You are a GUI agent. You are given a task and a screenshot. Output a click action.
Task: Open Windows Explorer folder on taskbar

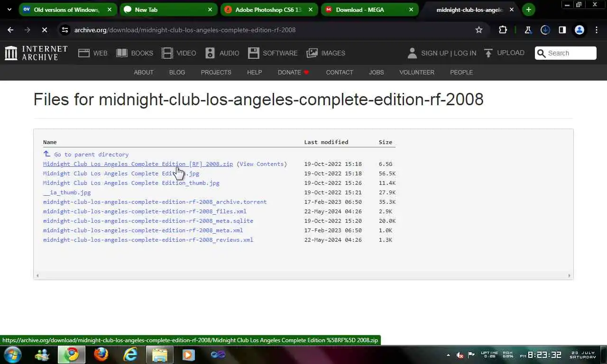pos(160,355)
